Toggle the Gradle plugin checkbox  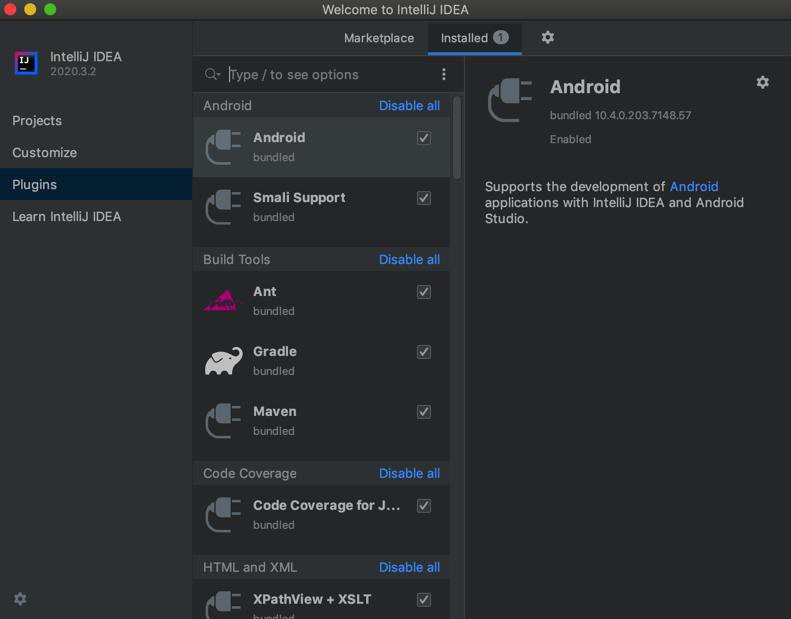pyautogui.click(x=424, y=352)
